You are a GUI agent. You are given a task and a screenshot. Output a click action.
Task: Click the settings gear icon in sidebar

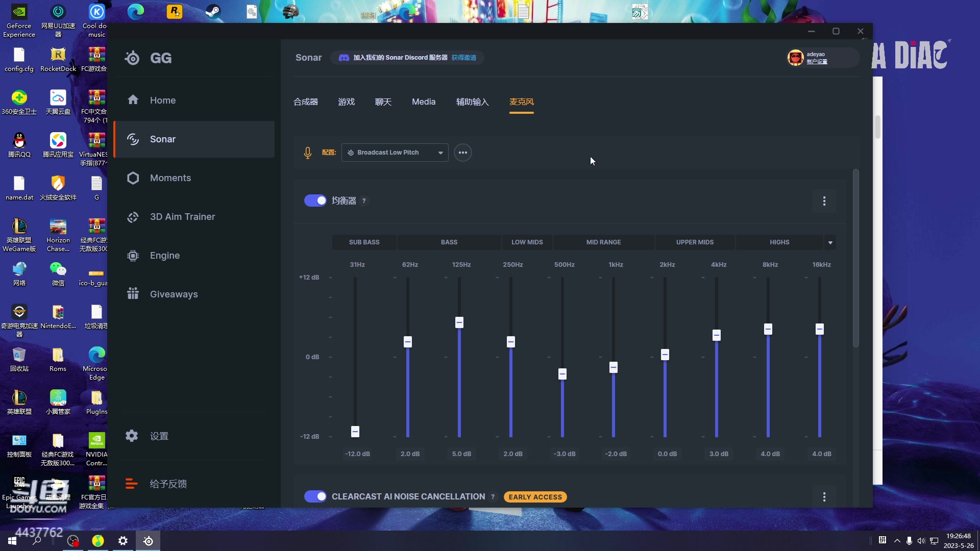coord(132,436)
